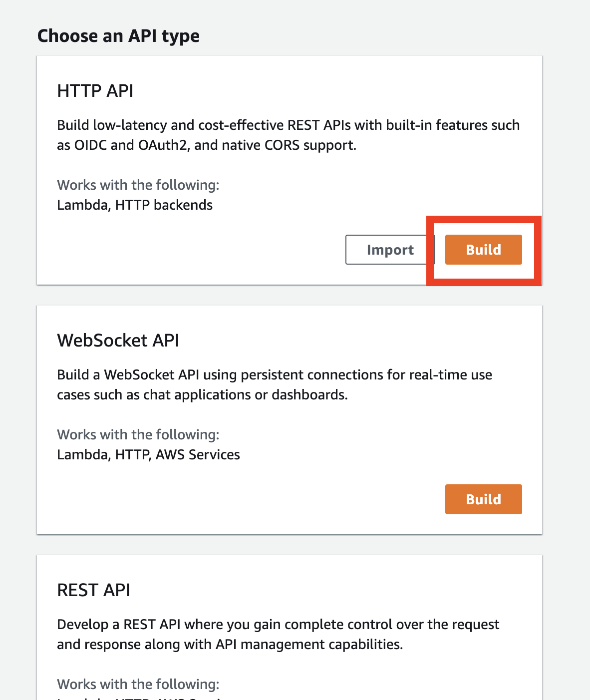Click the "Lambda, HTTP, AWS Services" text
Image resolution: width=590 pixels, height=700 pixels.
coord(148,455)
